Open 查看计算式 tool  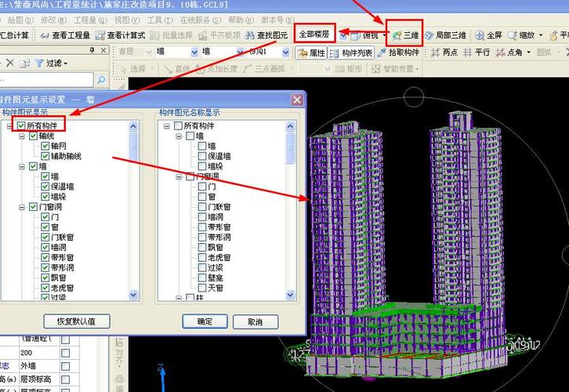121,35
